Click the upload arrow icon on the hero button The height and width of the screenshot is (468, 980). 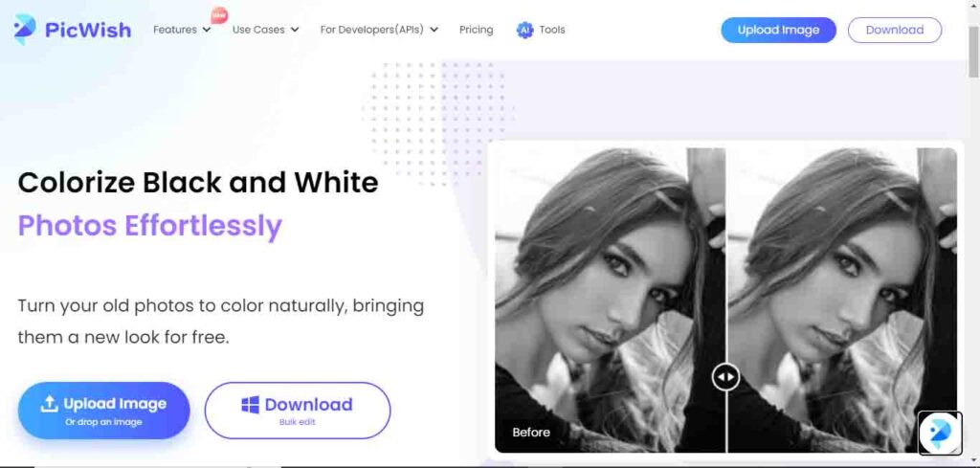(50, 404)
